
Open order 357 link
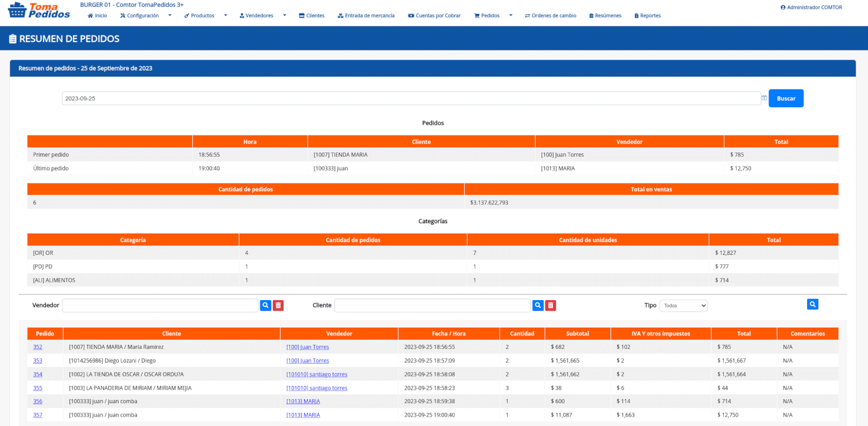[x=37, y=415]
